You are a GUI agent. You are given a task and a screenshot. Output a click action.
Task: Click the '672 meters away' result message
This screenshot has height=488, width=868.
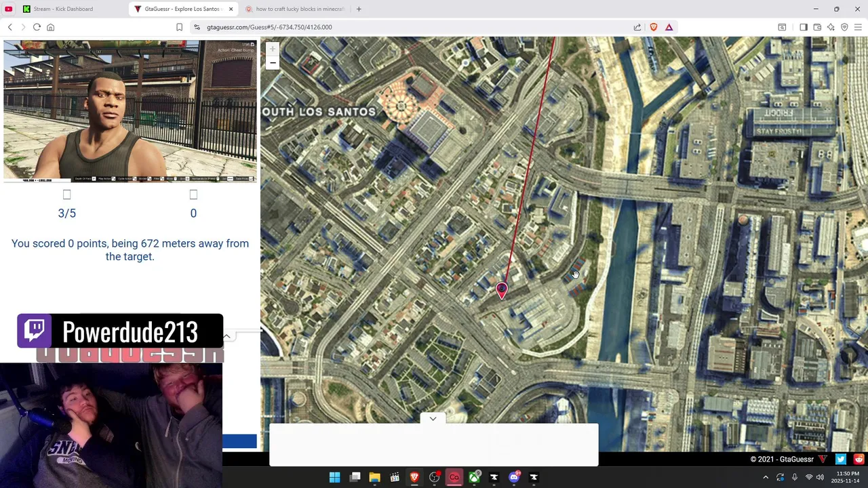coord(130,250)
